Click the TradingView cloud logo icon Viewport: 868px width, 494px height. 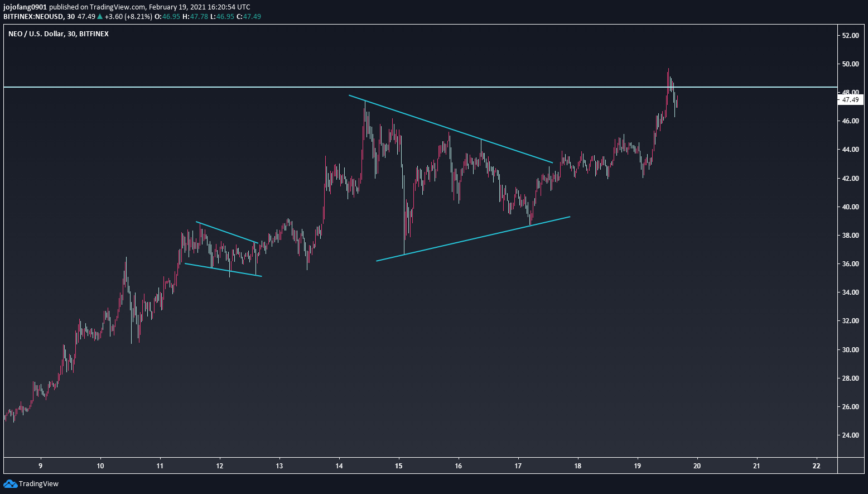(x=10, y=484)
